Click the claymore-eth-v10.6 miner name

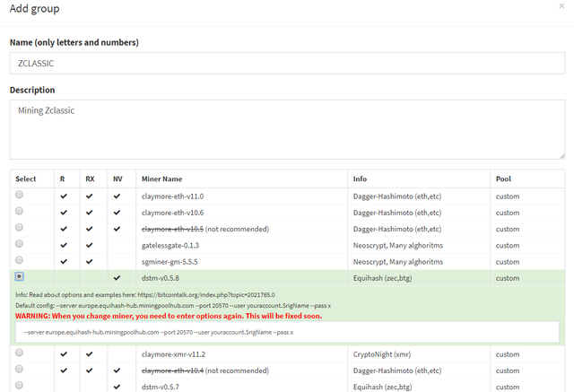click(x=172, y=213)
